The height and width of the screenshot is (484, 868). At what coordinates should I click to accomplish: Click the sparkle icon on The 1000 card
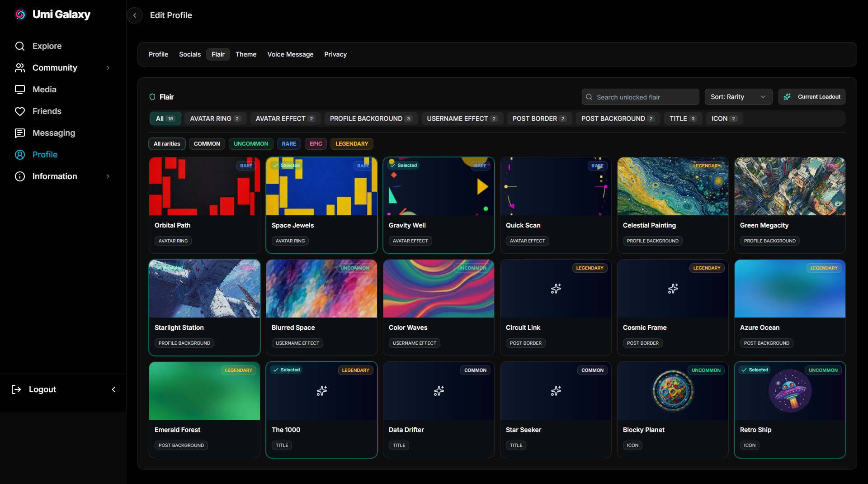[x=322, y=391]
